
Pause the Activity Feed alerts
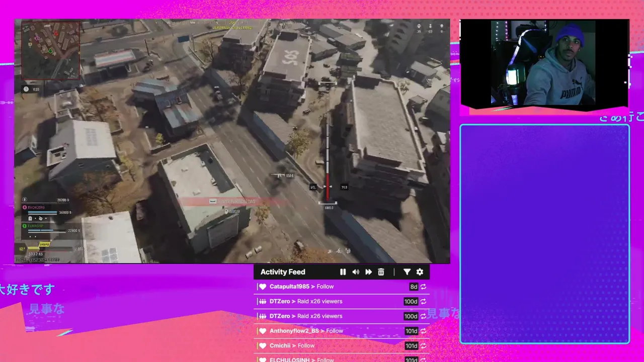tap(343, 272)
